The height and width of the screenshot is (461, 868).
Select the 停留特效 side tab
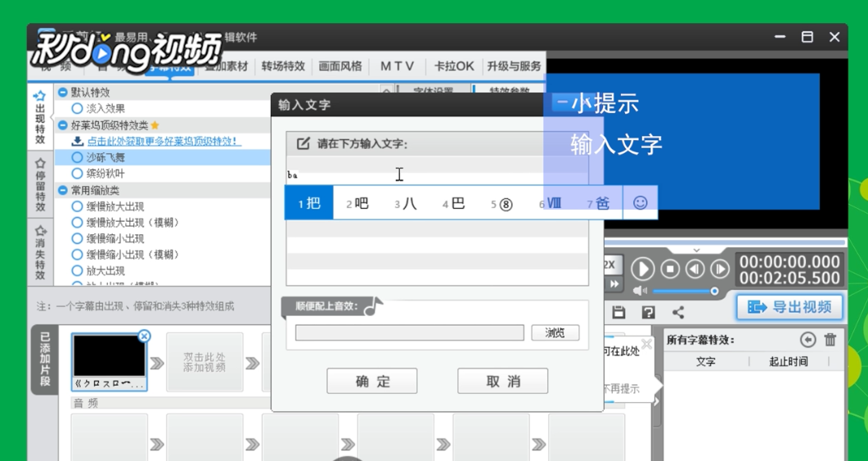[x=40, y=184]
